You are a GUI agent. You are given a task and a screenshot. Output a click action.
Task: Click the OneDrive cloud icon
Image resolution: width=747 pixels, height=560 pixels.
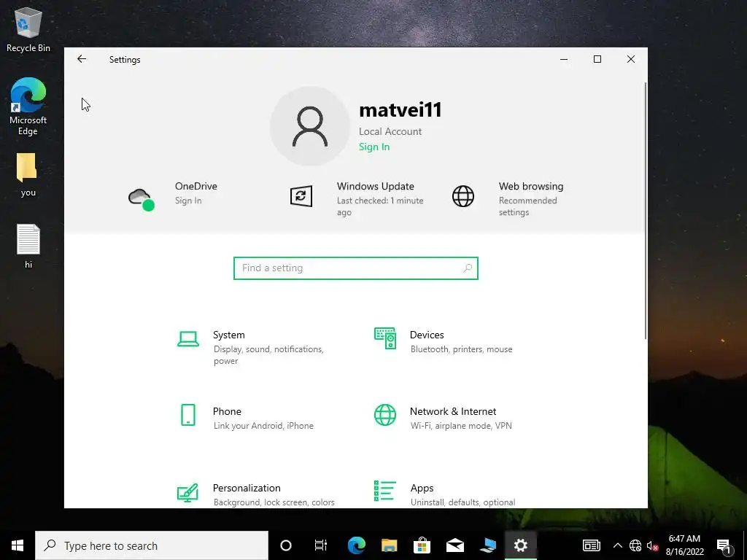pos(141,198)
